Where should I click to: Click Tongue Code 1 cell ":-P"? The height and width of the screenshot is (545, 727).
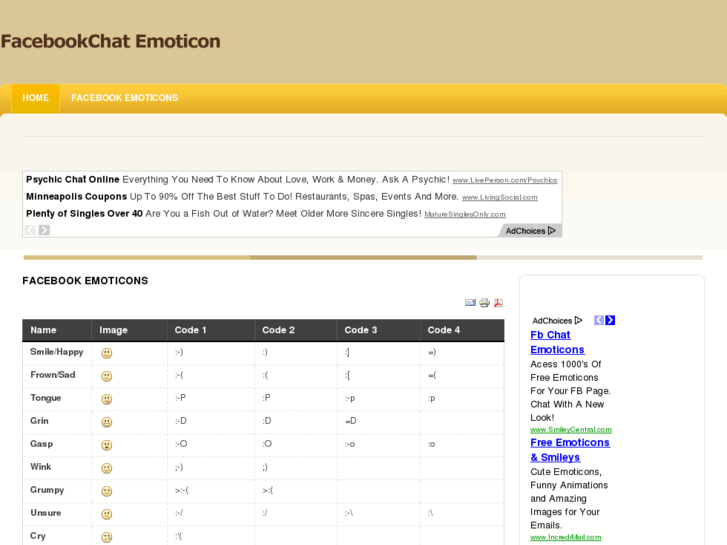(x=181, y=398)
